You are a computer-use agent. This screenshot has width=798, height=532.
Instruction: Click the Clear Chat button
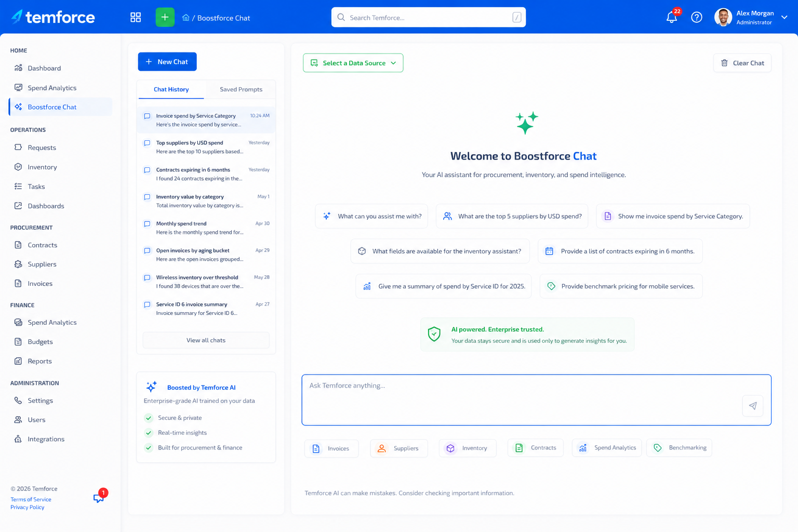742,63
